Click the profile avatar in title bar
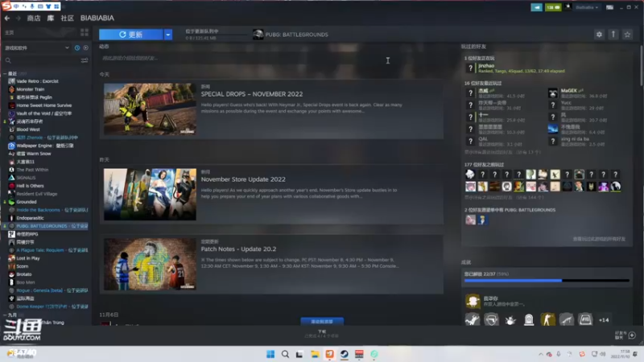This screenshot has width=644, height=362. coord(568,7)
